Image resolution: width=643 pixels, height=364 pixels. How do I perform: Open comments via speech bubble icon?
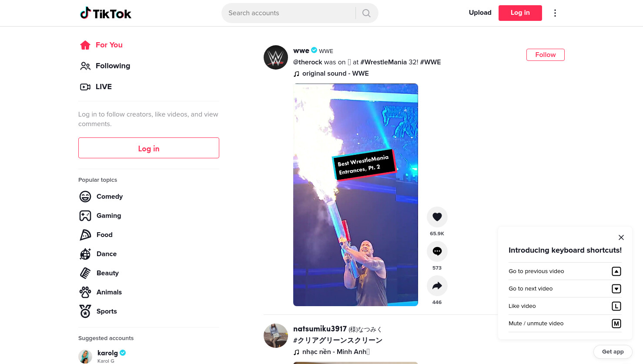437,251
